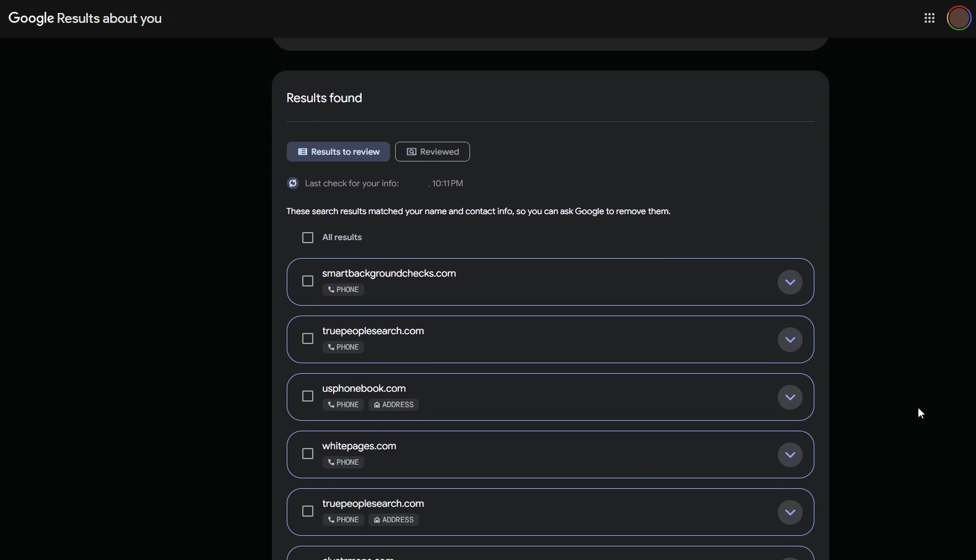Select the smartbackgroundchecks.com result checkbox
976x560 pixels.
(308, 281)
